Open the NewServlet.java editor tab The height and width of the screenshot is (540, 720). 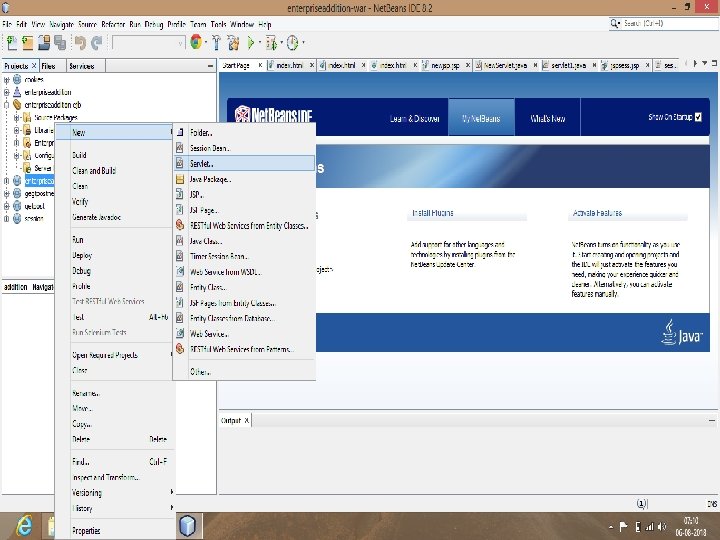505,66
